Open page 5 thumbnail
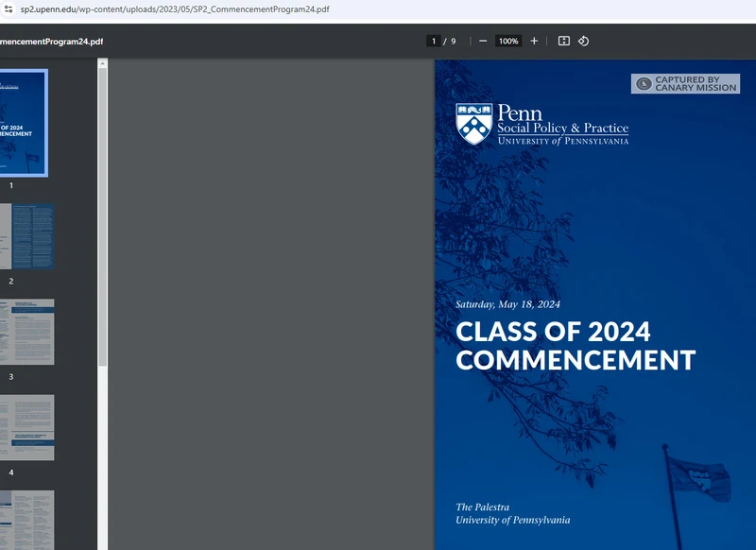Screen dimensions: 756x550 [x=27, y=520]
